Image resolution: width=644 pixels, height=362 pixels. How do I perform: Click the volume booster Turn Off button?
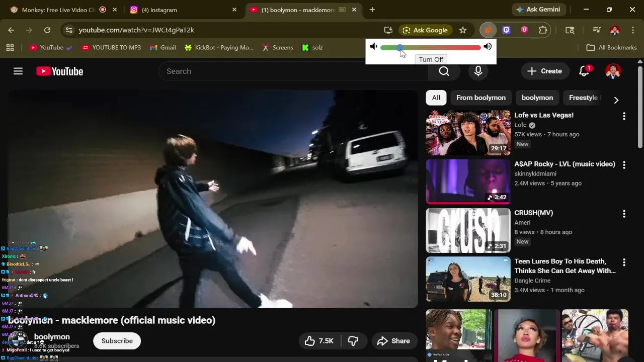pos(431,59)
